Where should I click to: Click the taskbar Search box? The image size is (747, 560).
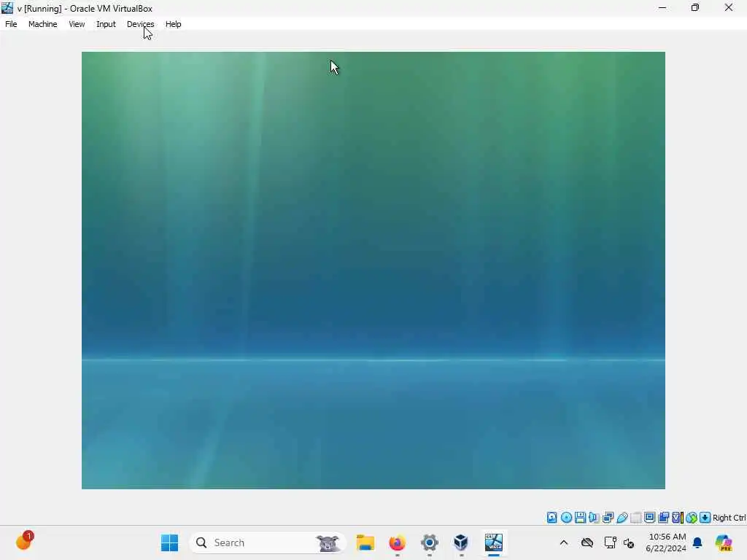[x=267, y=542]
